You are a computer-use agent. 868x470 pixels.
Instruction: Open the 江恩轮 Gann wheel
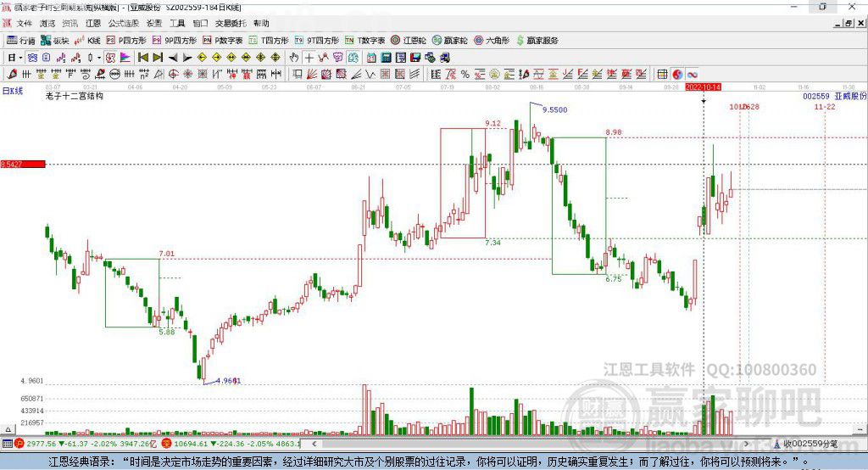point(409,41)
